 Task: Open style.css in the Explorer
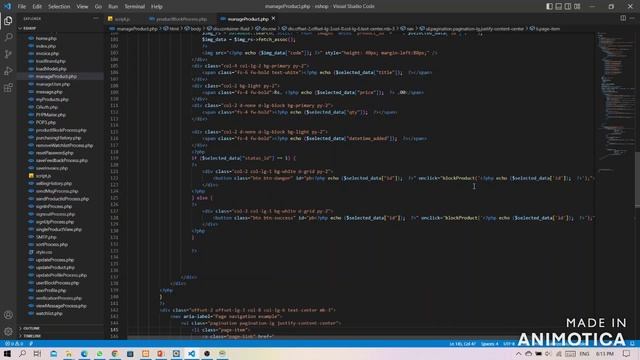(x=44, y=252)
